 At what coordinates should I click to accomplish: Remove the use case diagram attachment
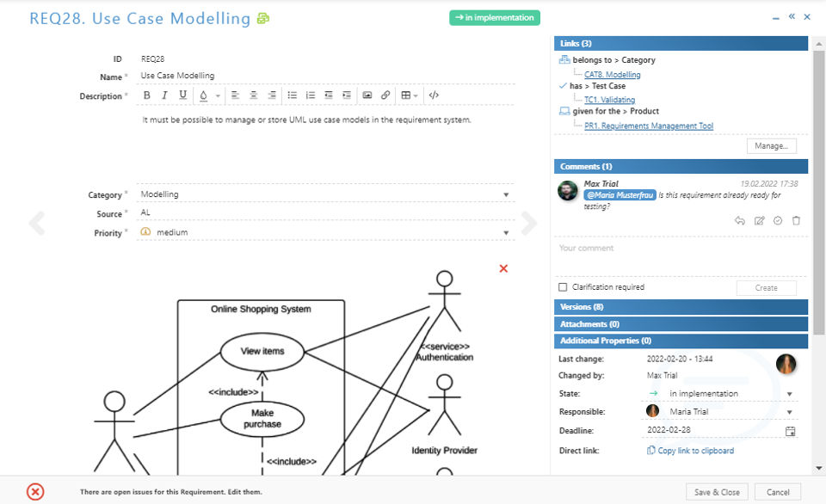[503, 268]
